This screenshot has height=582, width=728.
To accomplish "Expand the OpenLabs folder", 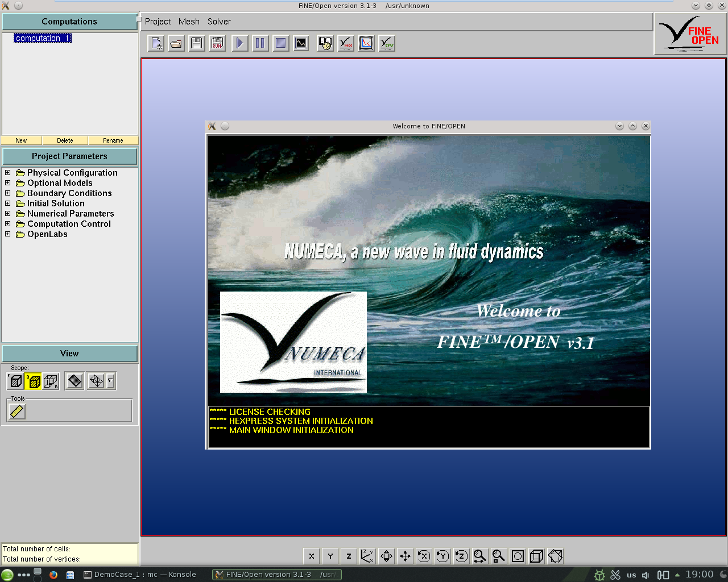I will (8, 234).
